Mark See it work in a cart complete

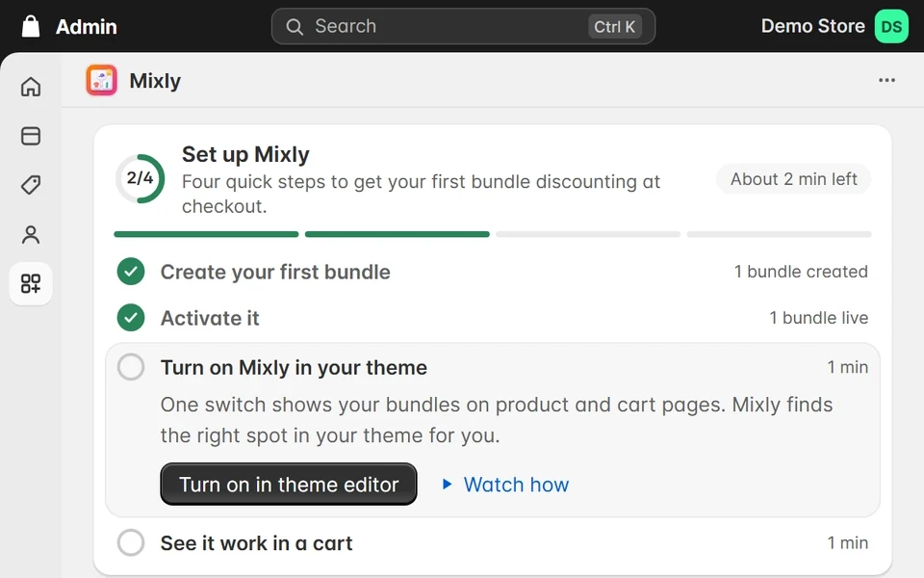point(131,542)
